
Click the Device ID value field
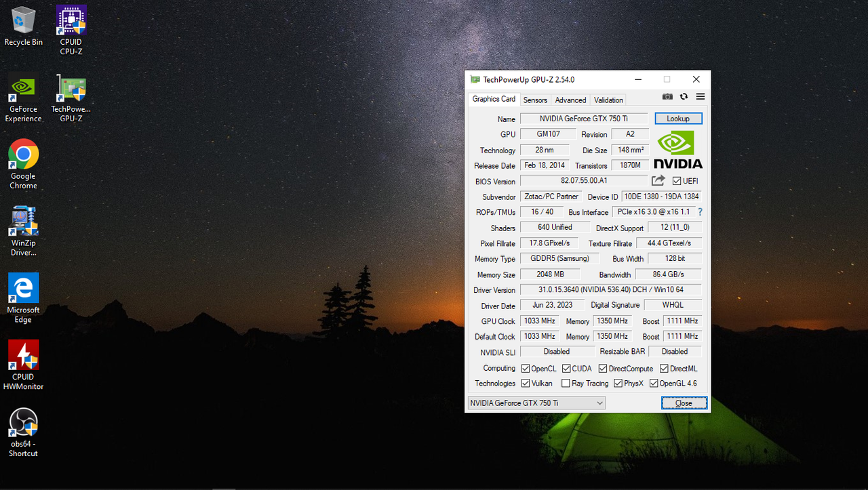[662, 197]
